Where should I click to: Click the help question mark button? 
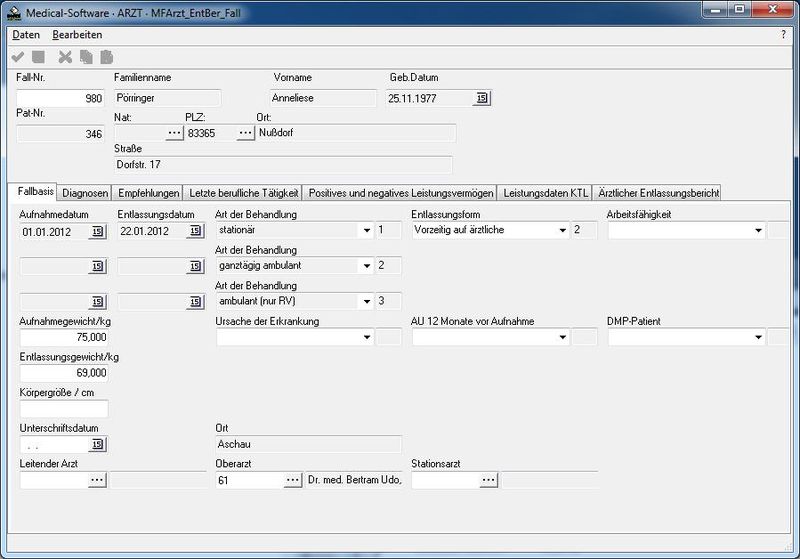783,35
